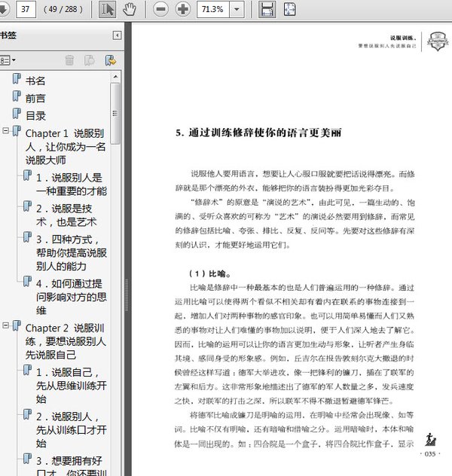Collapse the Chapter 2 bookmark tree
452x476 pixels.
click(x=5, y=325)
